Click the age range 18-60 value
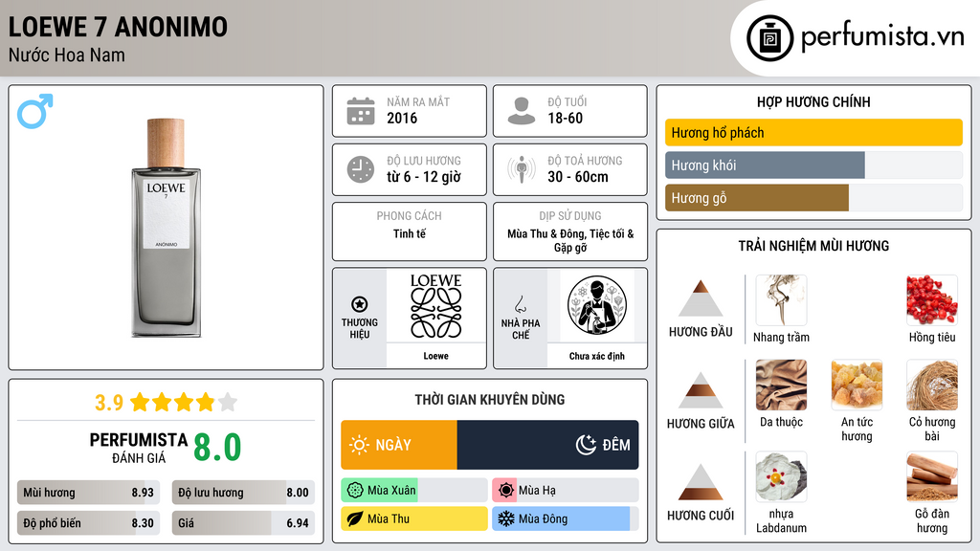The width and height of the screenshot is (980, 551). pyautogui.click(x=566, y=118)
